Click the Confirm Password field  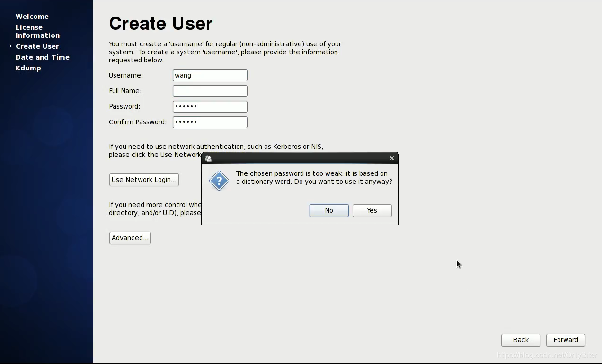click(x=210, y=122)
